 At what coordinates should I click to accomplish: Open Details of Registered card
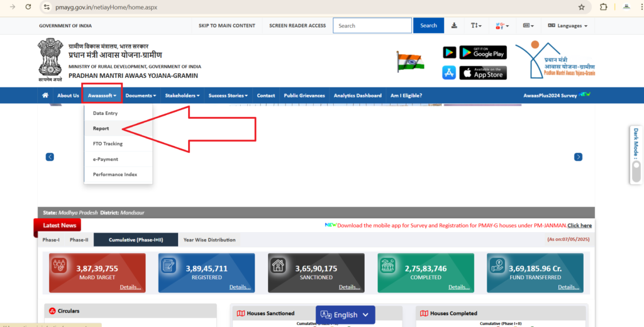tap(240, 287)
